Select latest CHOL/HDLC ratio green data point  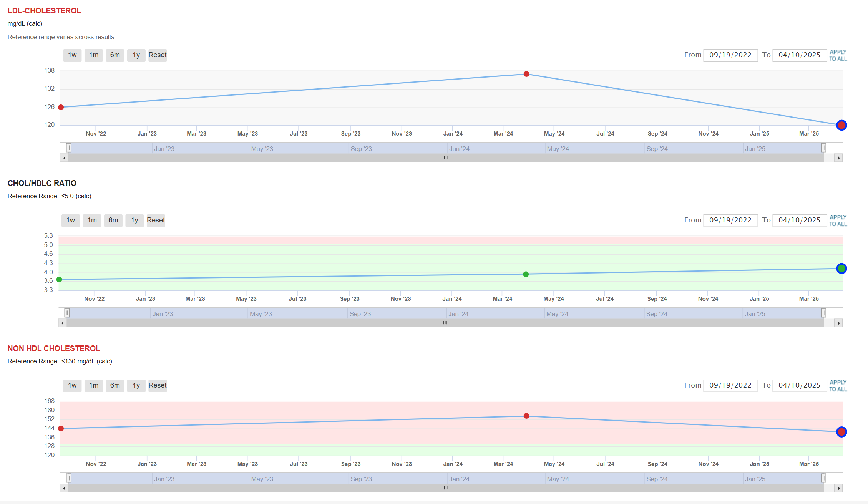[x=841, y=269]
